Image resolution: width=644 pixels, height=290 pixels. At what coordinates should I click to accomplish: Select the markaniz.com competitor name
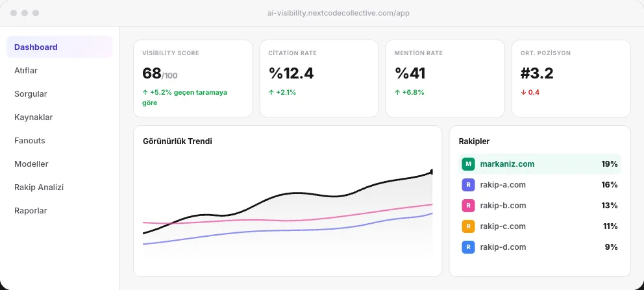point(507,164)
